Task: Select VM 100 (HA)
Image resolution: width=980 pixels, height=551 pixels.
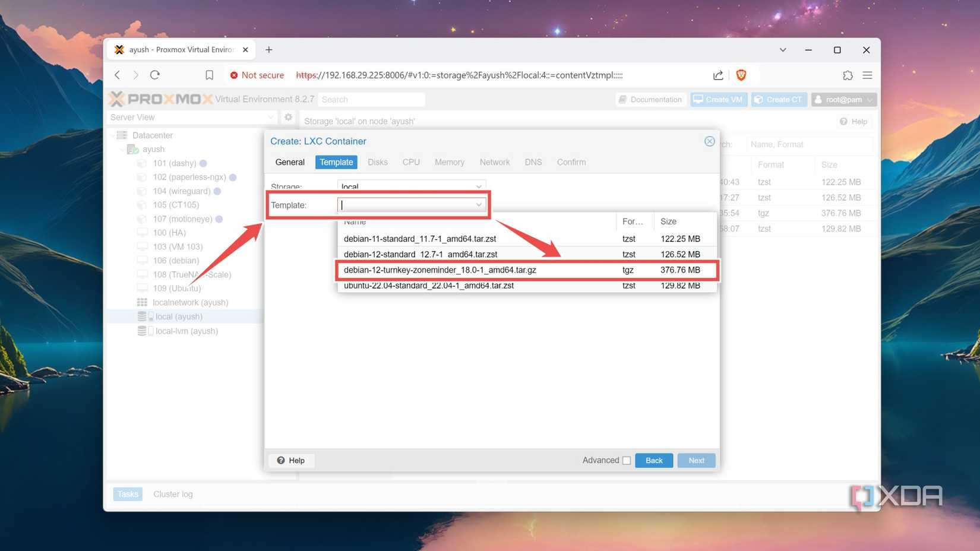Action: 169,233
